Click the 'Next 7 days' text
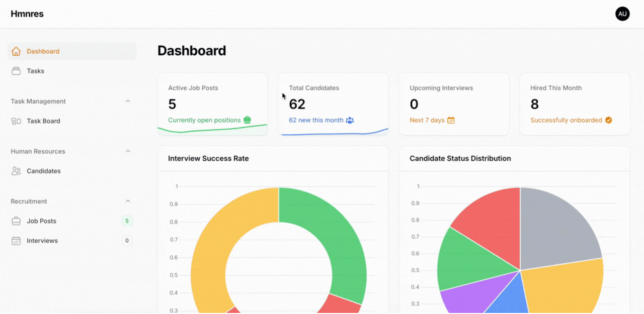The height and width of the screenshot is (314, 644). tap(427, 120)
